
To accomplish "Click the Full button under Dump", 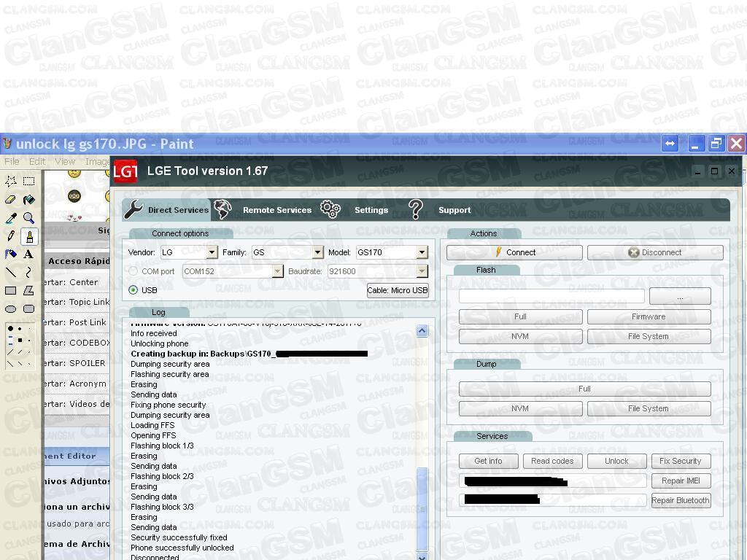I will (x=584, y=389).
